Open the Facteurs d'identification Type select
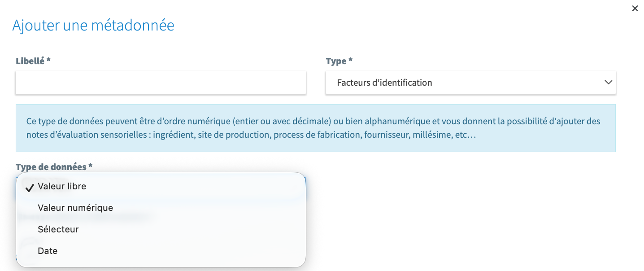644x271 pixels. point(470,83)
